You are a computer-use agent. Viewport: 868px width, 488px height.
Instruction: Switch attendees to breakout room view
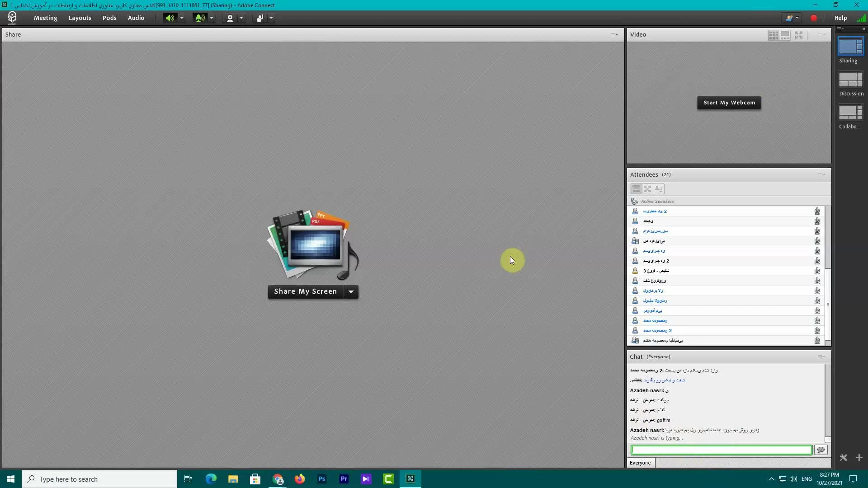(647, 189)
